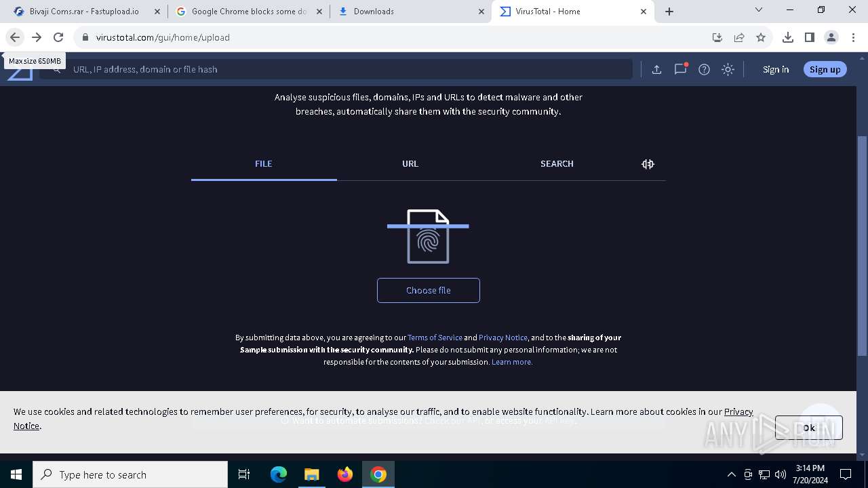
Task: Close the Bivaji Coms.rar tab
Action: click(157, 12)
